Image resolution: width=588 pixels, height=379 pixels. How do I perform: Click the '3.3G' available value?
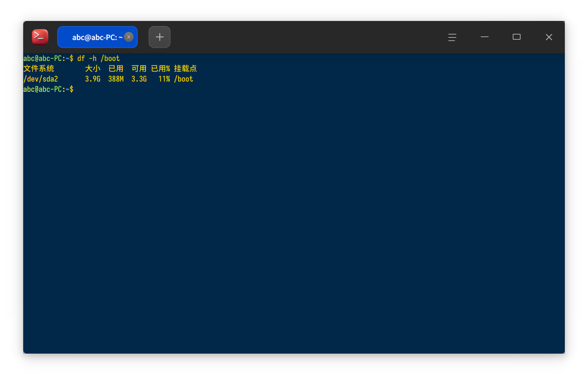click(x=139, y=79)
